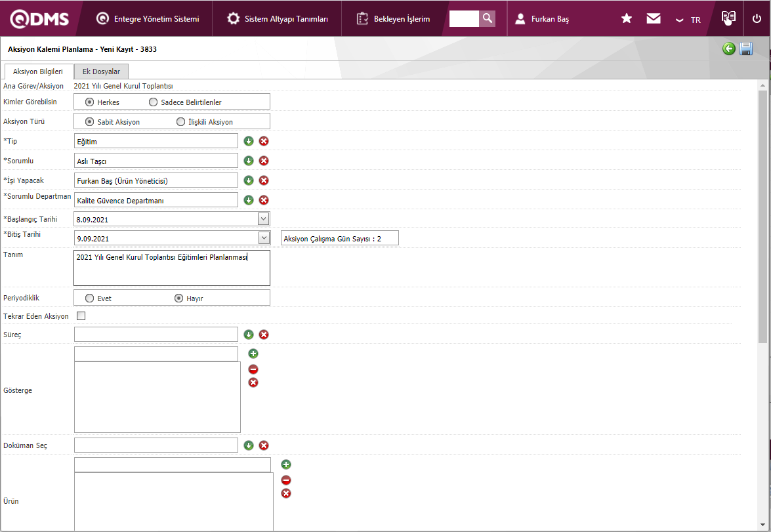The width and height of the screenshot is (771, 532).
Task: Remove Ürün entry with the red minus icon
Action: 286,480
